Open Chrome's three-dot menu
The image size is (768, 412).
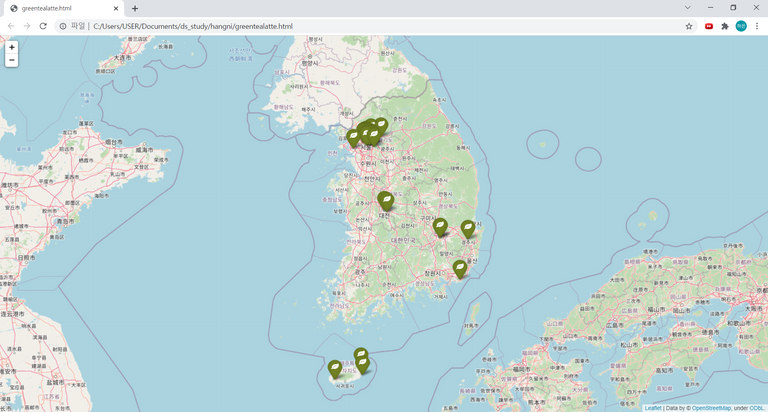click(757, 26)
